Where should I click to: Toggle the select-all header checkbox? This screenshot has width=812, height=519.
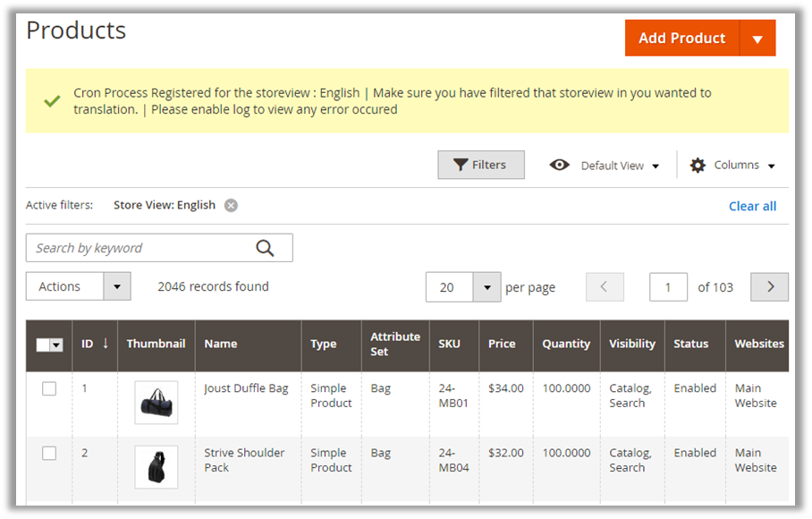click(44, 345)
